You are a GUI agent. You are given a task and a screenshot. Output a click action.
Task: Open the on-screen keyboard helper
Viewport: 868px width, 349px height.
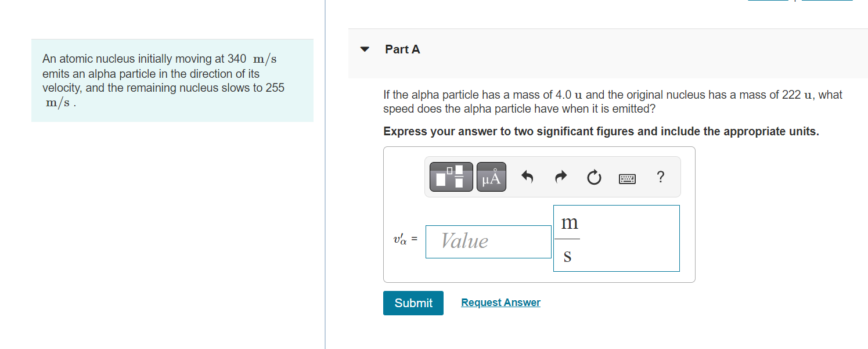click(627, 177)
